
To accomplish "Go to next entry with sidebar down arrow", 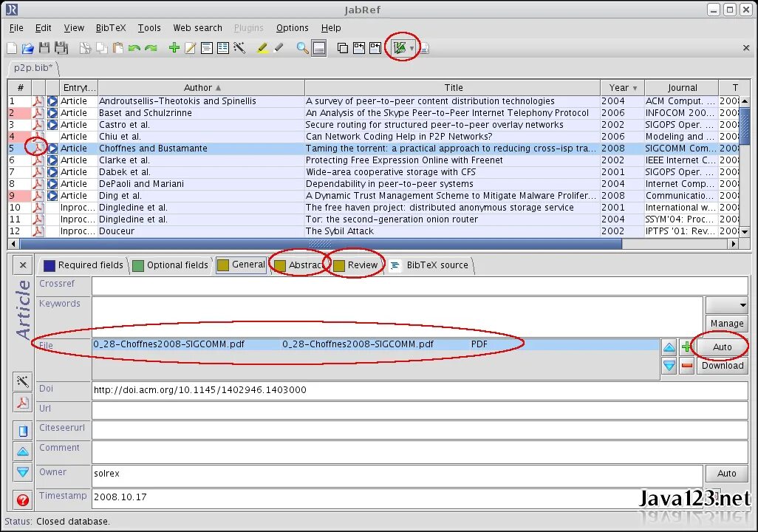I will [x=23, y=471].
